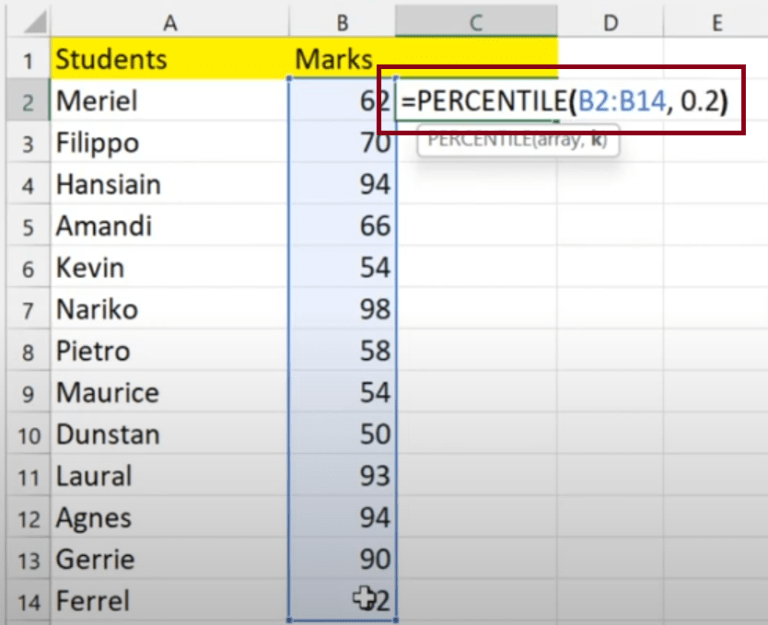
Task: Click Pietro's mark 58
Action: tap(342, 351)
